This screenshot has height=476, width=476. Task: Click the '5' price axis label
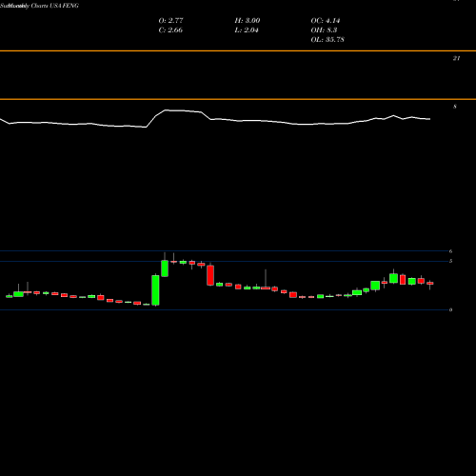pyautogui.click(x=450, y=261)
